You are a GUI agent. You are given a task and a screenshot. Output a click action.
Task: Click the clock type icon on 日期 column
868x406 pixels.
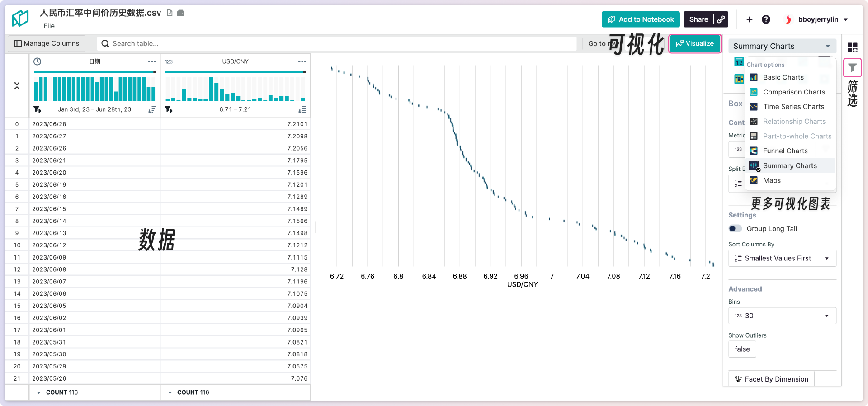38,61
